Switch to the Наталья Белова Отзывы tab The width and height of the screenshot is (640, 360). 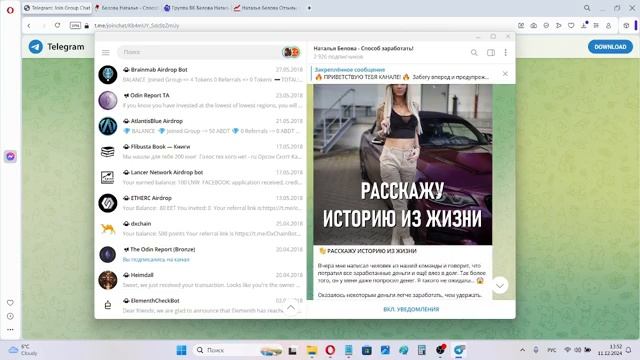pyautogui.click(x=266, y=8)
